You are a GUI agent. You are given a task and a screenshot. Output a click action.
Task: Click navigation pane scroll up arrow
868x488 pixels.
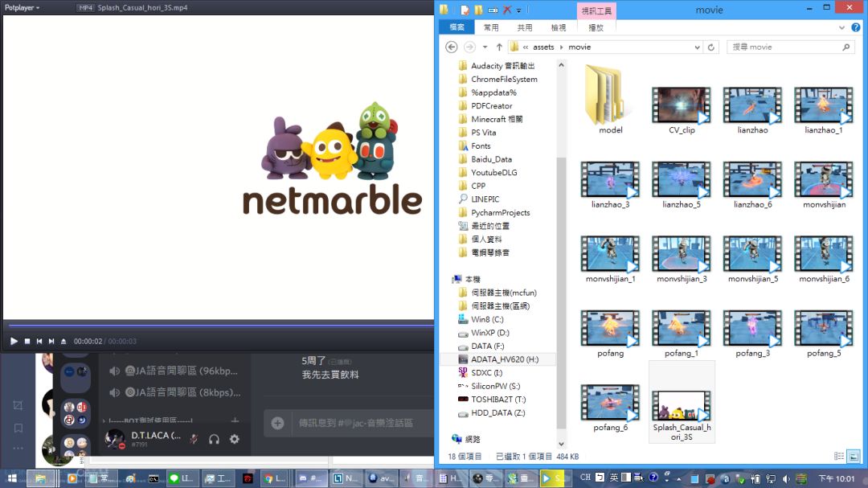coord(561,65)
